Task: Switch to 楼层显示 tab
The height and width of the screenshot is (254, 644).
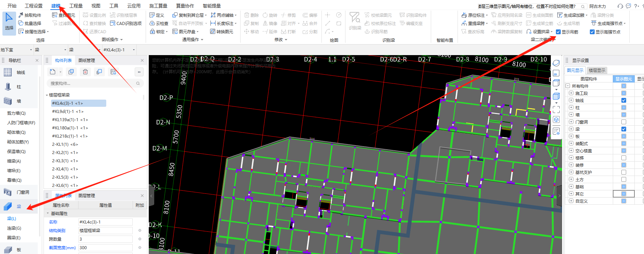Action: (597, 70)
